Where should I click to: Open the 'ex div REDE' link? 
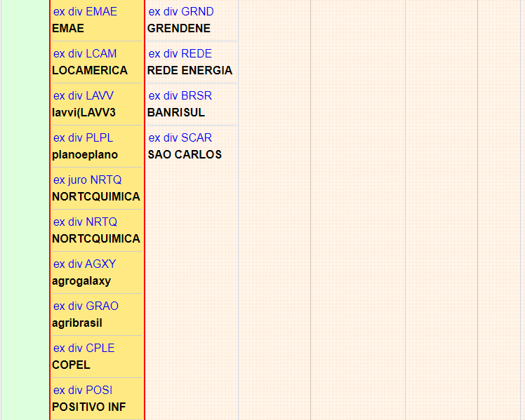click(180, 54)
